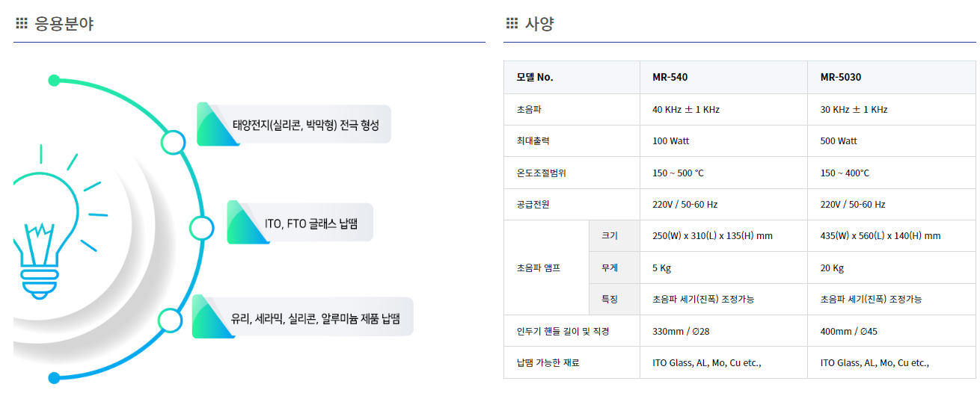Click the gradient corner icon on 태양전지 label
Viewport: 980px width, 396px height.
pyautogui.click(x=212, y=124)
